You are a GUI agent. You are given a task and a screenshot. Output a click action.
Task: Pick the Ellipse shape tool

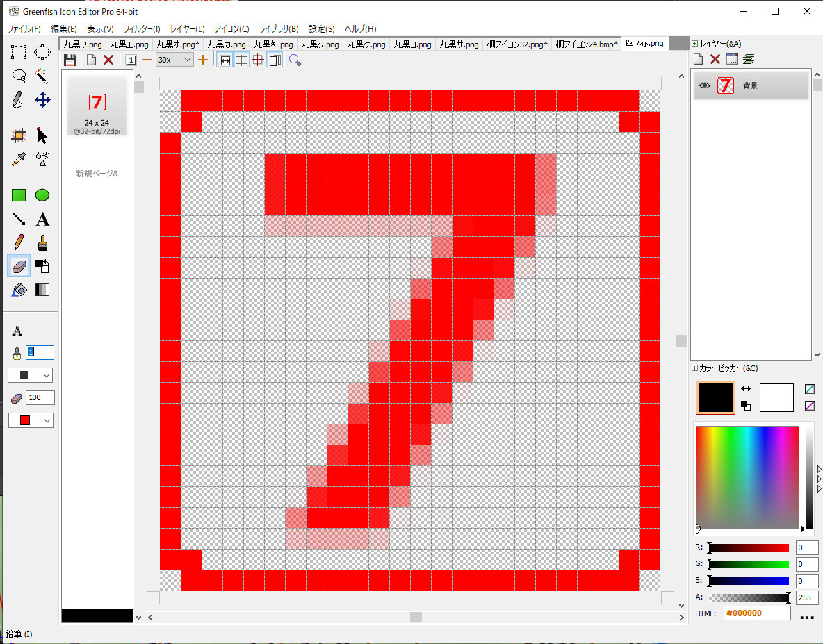42,196
